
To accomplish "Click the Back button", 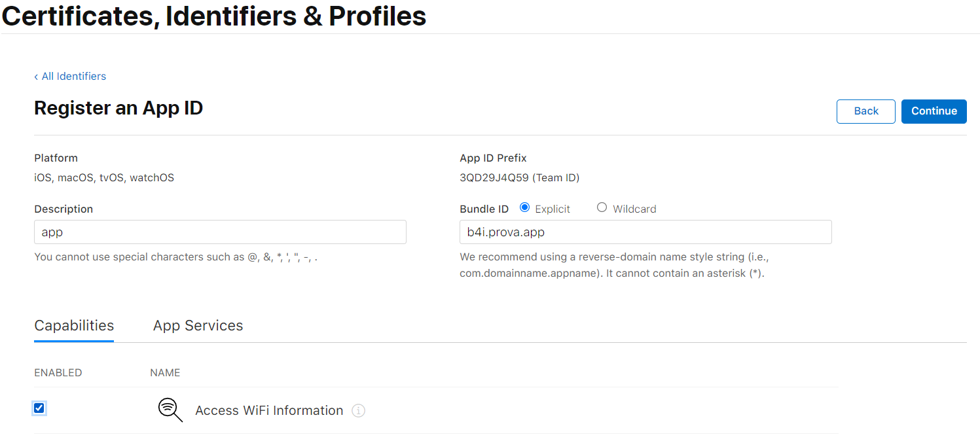I will pos(865,111).
